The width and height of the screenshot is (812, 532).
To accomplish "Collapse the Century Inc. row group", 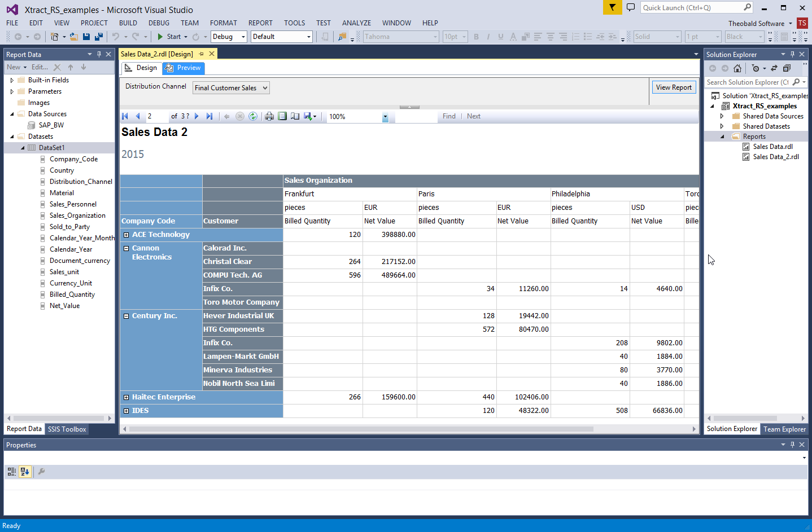I will pos(126,316).
